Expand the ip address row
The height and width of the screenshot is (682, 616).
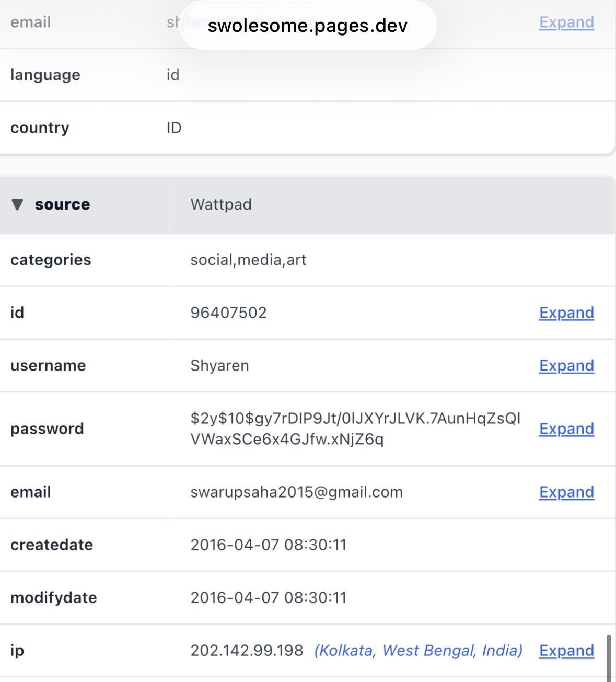click(x=566, y=650)
